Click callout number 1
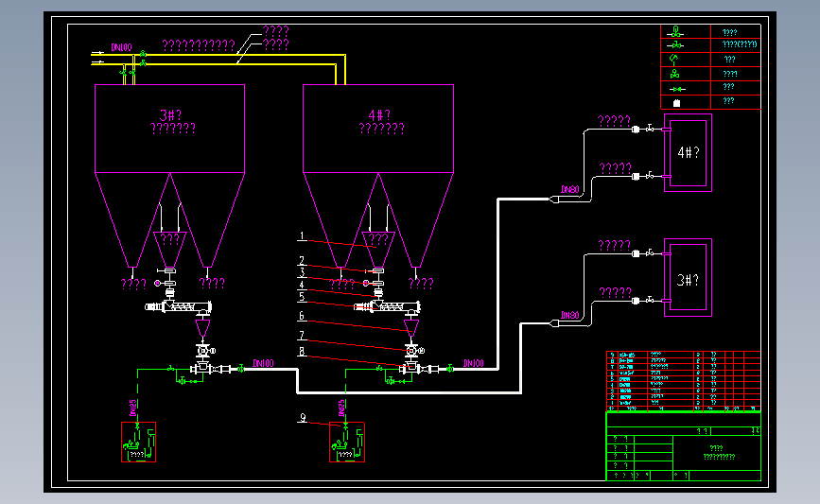The image size is (820, 504). [302, 235]
